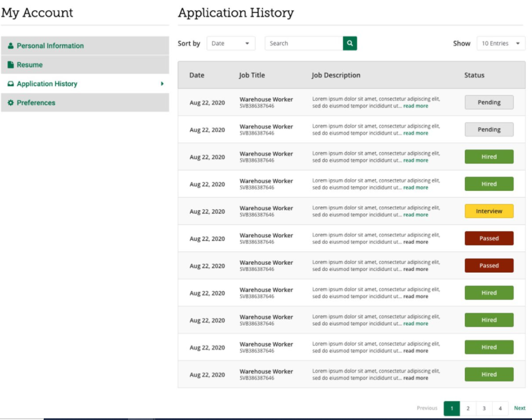This screenshot has width=532, height=420.
Task: Click the Previous pagination link
Action: [x=427, y=408]
